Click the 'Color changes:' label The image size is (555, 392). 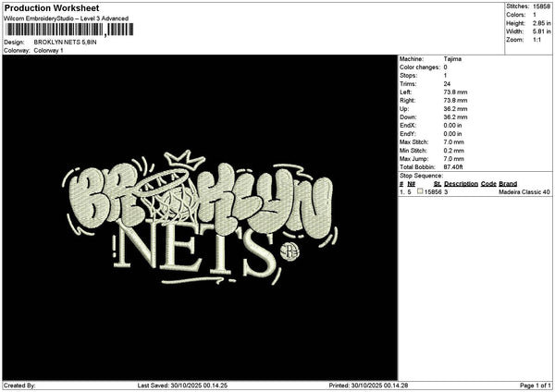420,67
